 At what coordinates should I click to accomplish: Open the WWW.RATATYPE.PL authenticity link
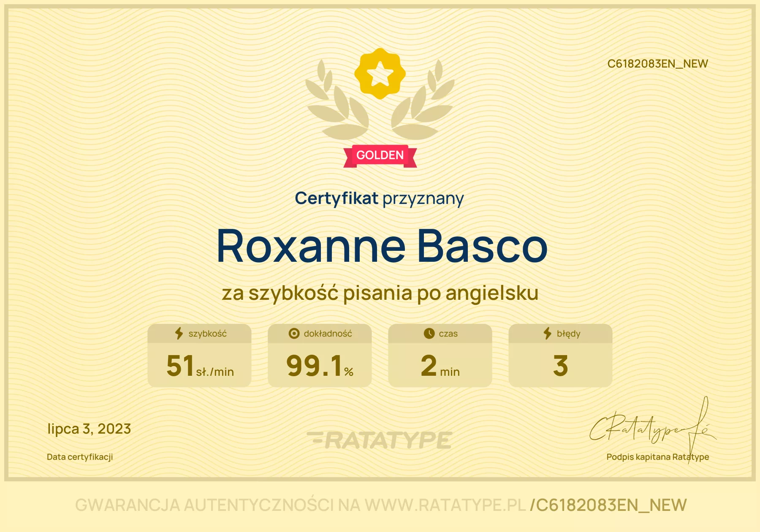(445, 505)
